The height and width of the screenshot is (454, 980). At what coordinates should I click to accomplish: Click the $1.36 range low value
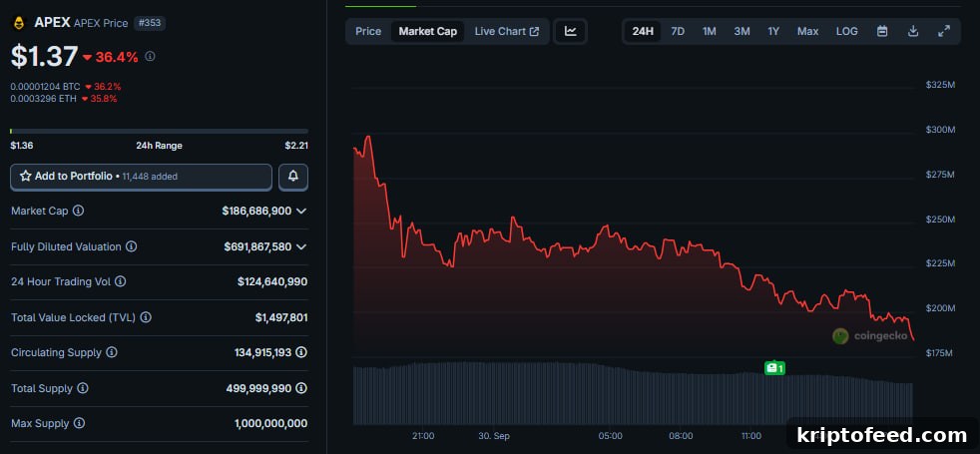(22, 146)
